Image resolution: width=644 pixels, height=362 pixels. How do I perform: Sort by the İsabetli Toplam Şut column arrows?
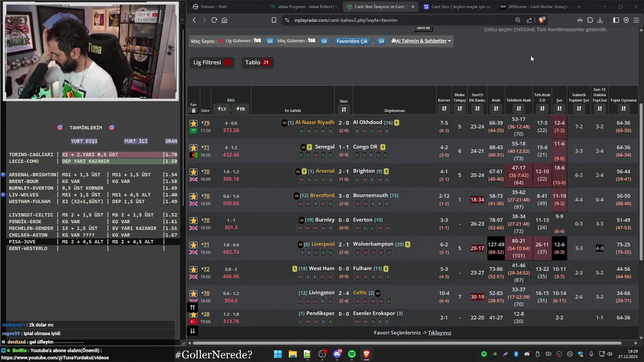pyautogui.click(x=579, y=109)
